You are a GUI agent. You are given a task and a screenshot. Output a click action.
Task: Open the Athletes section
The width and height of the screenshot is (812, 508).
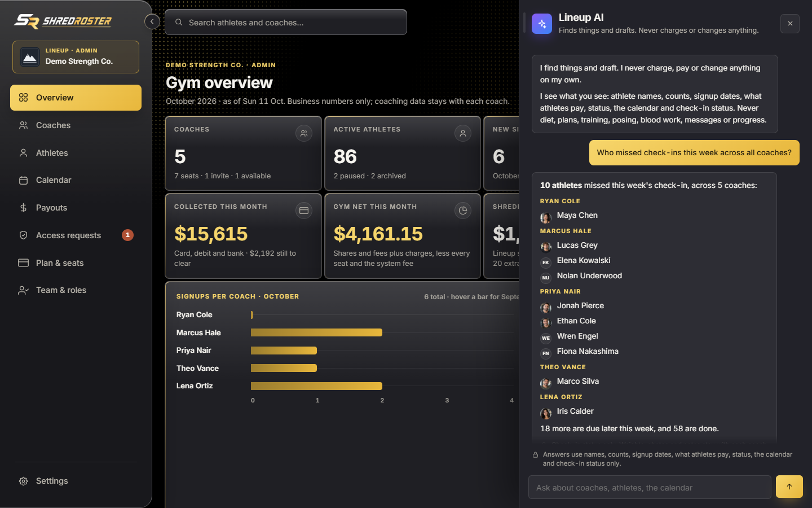[x=76, y=153]
